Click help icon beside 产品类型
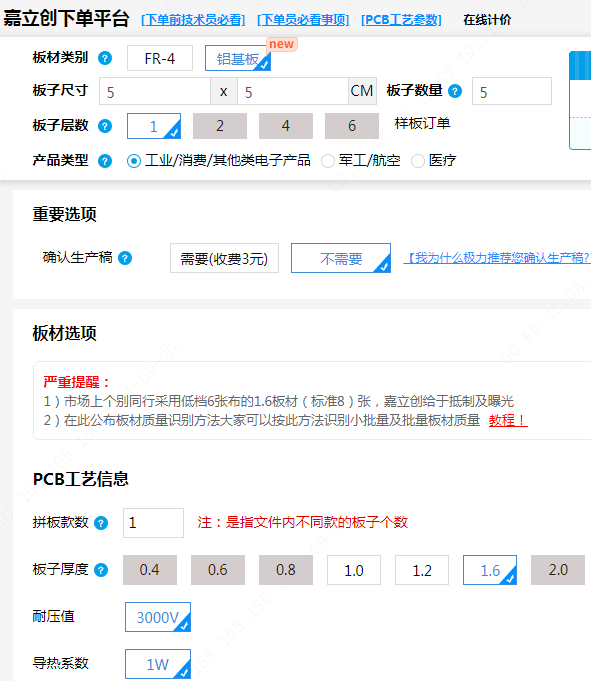 click(x=105, y=161)
